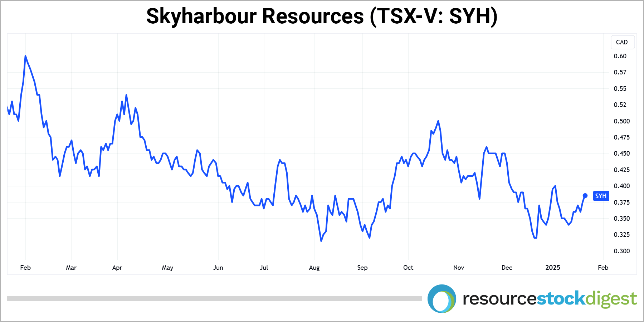The image size is (644, 322).
Task: Click the Aug month label
Action: (x=314, y=268)
